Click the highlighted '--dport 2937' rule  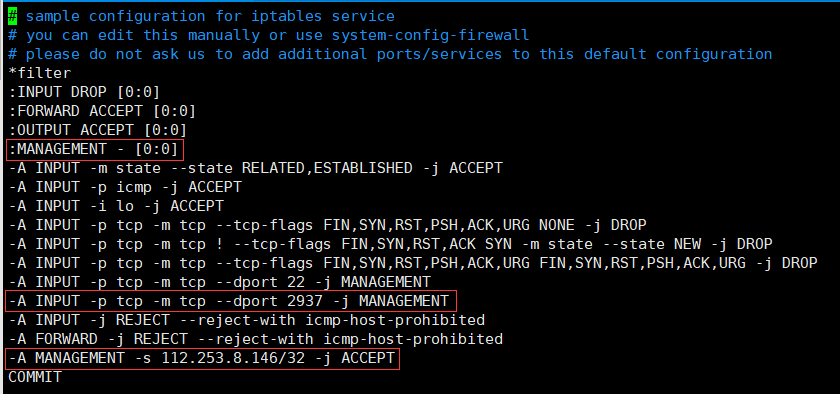(x=230, y=301)
